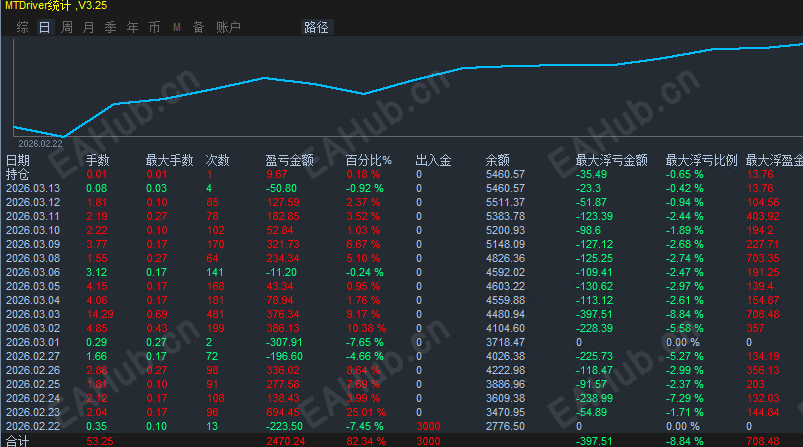Viewport: 803px width, 447px height.
Task: Click the 余额 column header
Action: tap(497, 160)
